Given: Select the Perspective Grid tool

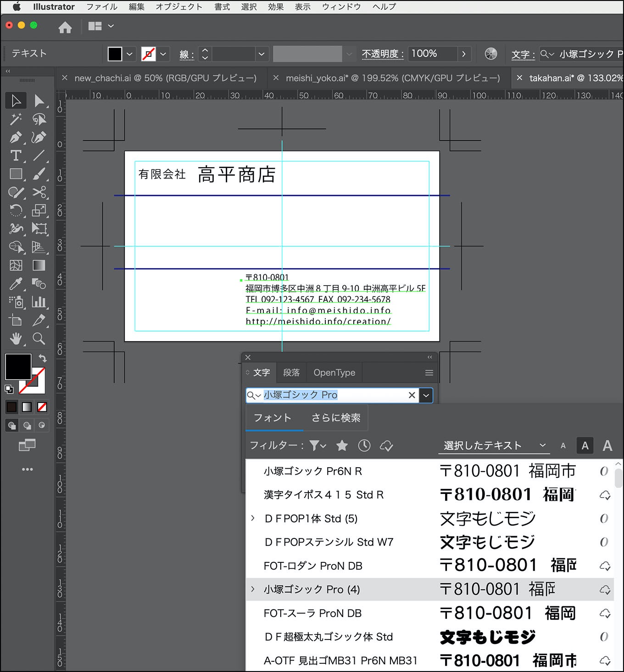Looking at the screenshot, I should [39, 247].
